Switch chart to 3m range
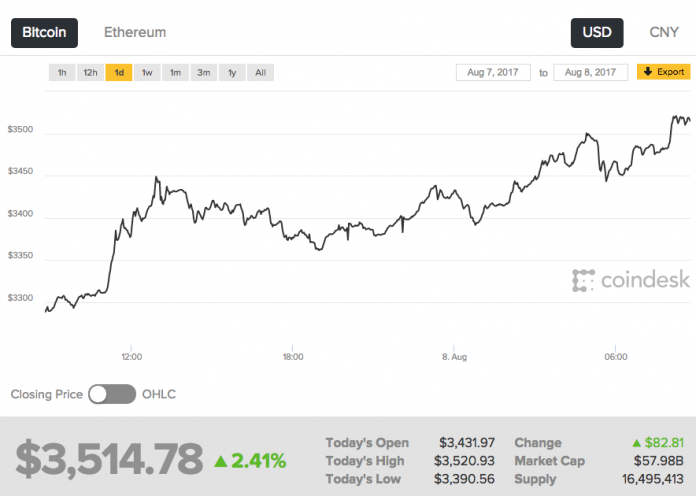The width and height of the screenshot is (696, 496). (203, 72)
